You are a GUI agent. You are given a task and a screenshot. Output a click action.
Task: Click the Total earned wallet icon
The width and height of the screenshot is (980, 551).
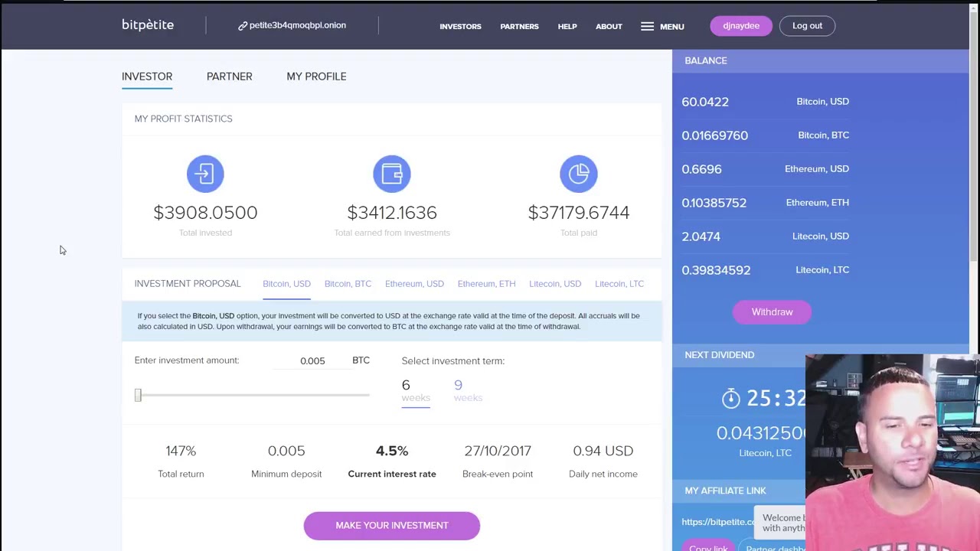[x=392, y=174]
